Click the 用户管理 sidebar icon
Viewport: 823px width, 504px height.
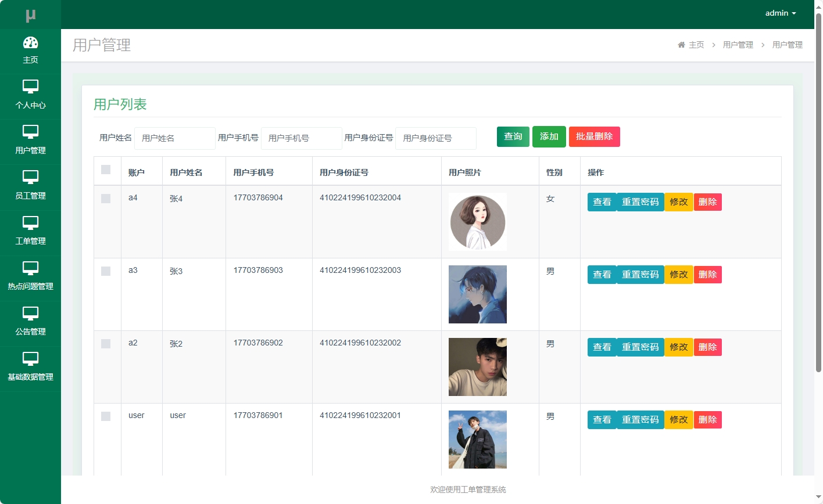pyautogui.click(x=31, y=132)
